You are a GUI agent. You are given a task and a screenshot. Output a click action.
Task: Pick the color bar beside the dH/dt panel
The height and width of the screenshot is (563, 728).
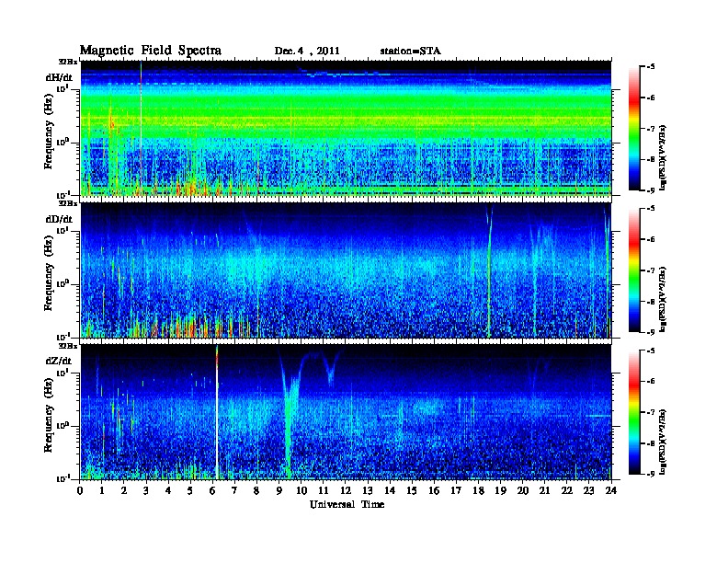pyautogui.click(x=634, y=129)
